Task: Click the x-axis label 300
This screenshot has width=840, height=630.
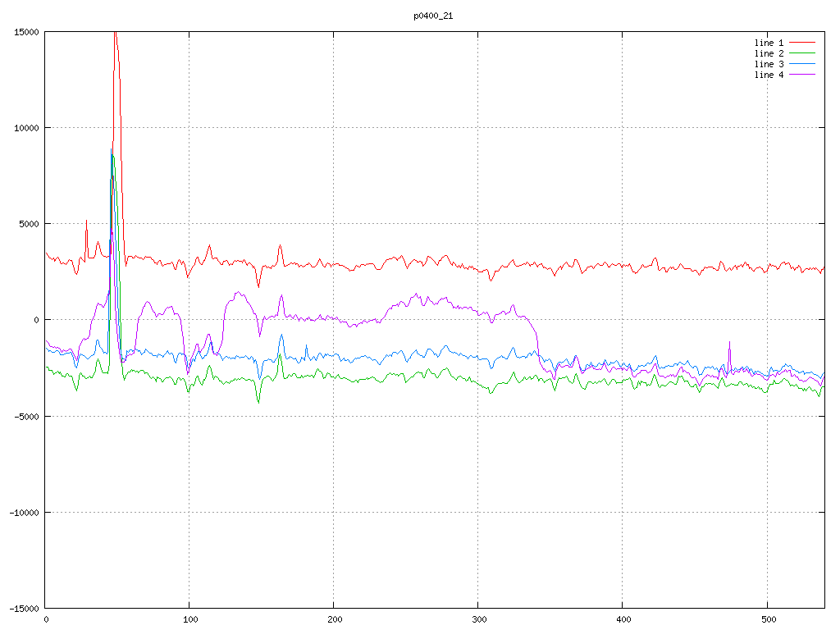Action: click(x=479, y=620)
